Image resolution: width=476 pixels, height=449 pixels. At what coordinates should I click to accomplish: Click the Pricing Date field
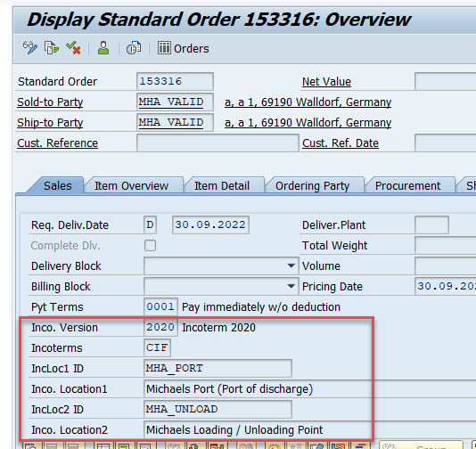click(446, 286)
